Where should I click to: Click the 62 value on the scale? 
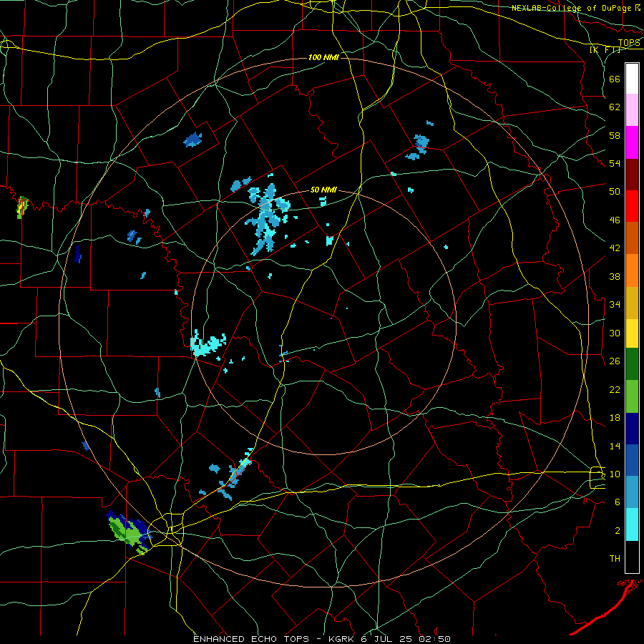tap(615, 107)
